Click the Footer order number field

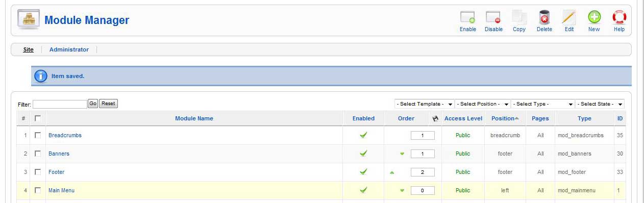click(423, 172)
